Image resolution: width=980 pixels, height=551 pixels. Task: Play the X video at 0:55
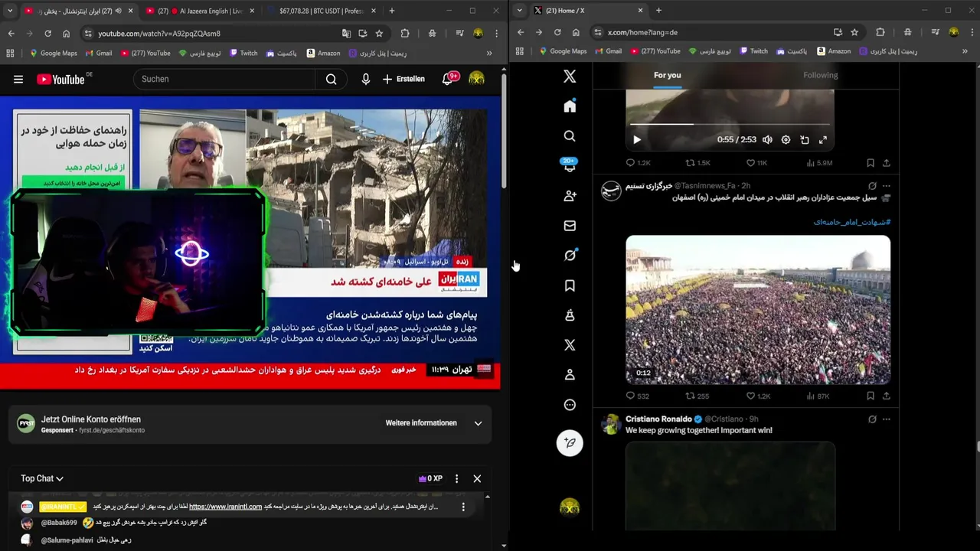[x=637, y=140]
